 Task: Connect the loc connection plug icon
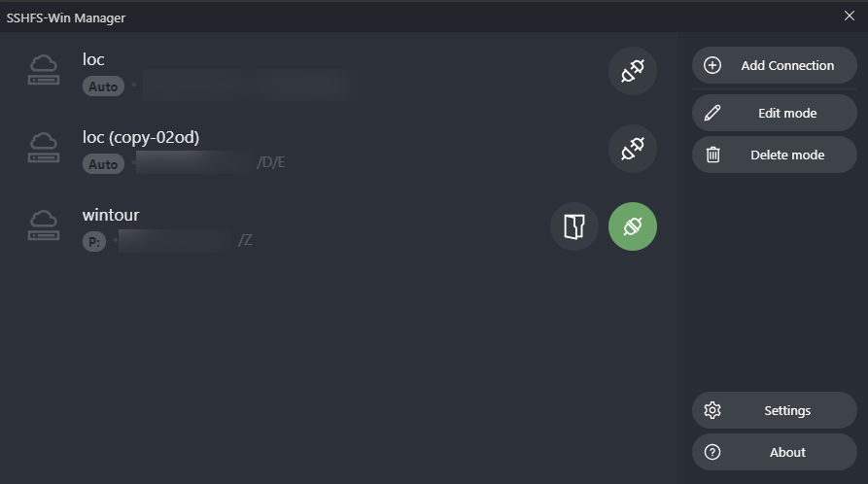(x=633, y=71)
